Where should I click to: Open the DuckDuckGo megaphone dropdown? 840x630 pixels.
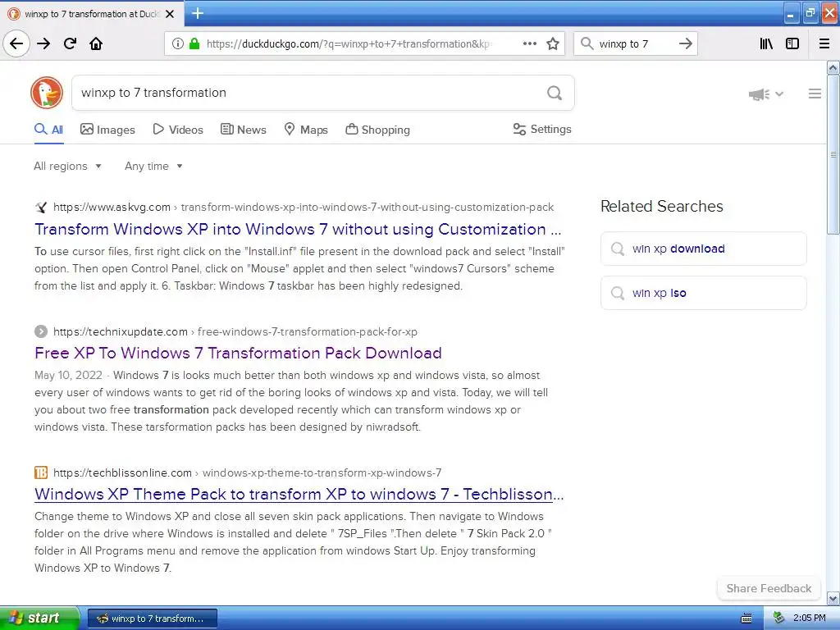[766, 94]
